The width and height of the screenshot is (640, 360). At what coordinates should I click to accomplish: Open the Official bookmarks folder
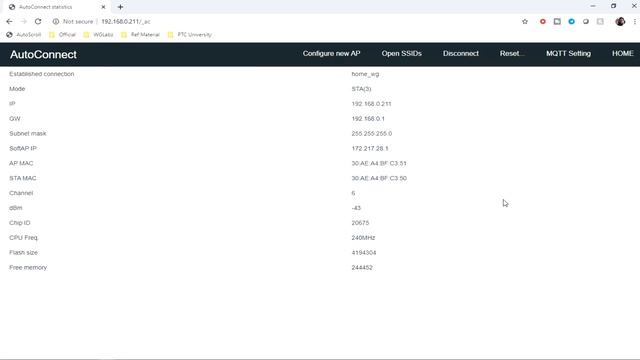tap(62, 35)
